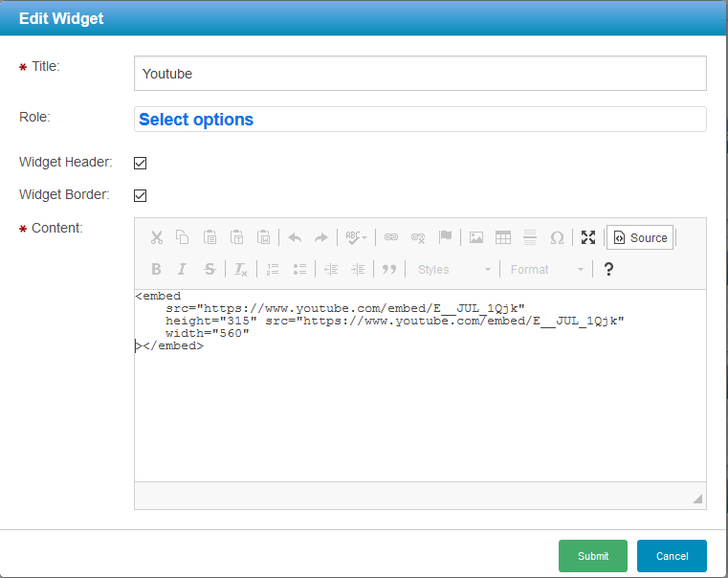This screenshot has height=578, width=728.
Task: Maximize the editor with the fullscreen icon
Action: point(588,237)
